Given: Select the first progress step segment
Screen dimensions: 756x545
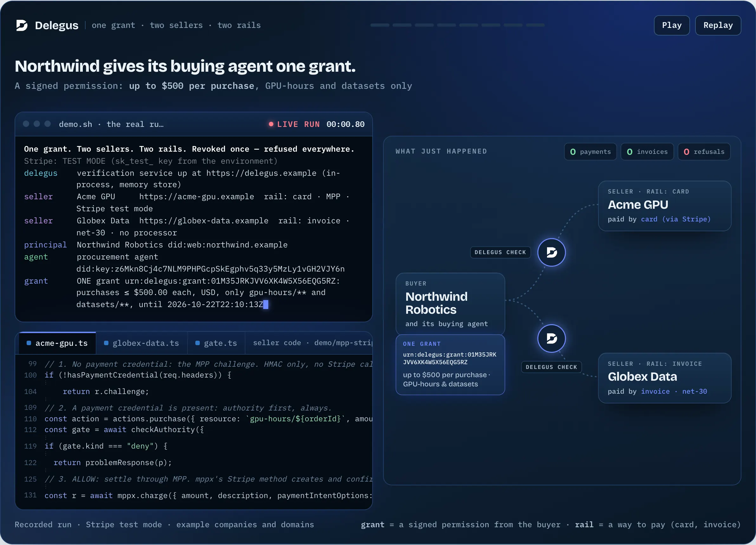Looking at the screenshot, I should (x=380, y=25).
